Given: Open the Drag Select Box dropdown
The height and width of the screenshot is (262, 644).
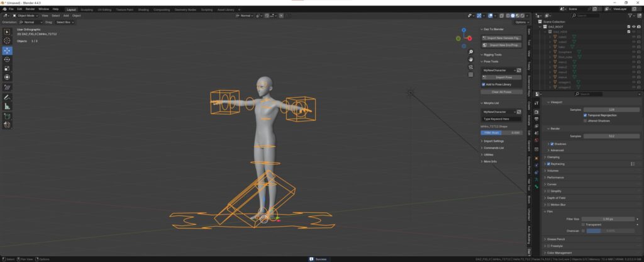Looking at the screenshot, I should coord(65,22).
